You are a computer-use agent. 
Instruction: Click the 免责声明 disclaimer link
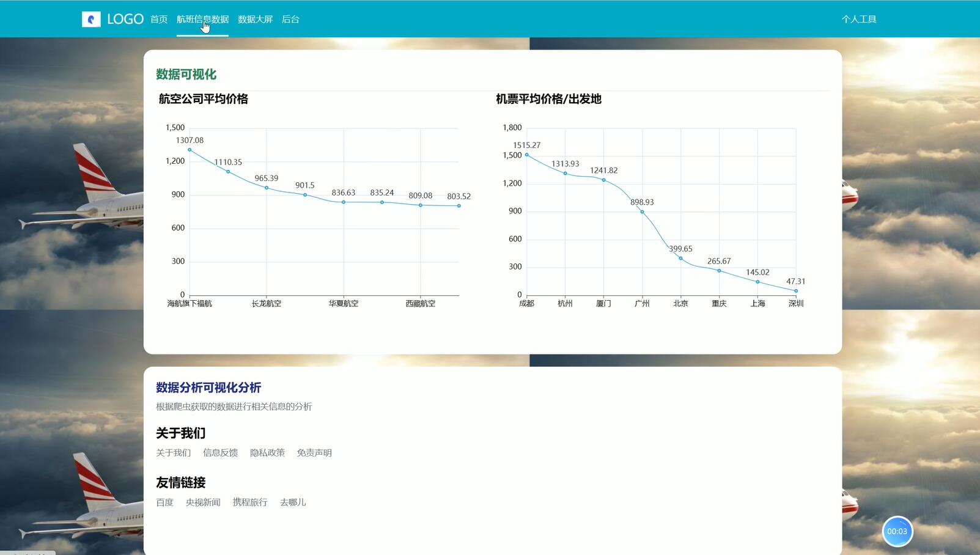point(314,452)
